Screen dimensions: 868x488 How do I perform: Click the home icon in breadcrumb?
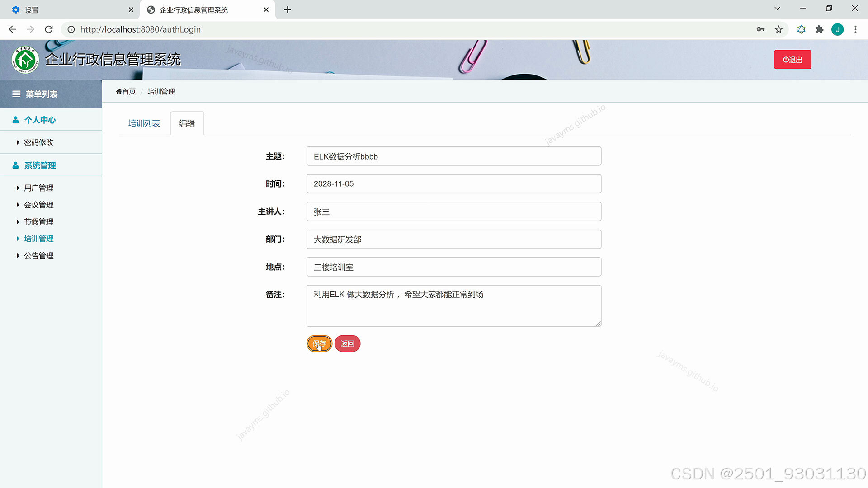[119, 91]
